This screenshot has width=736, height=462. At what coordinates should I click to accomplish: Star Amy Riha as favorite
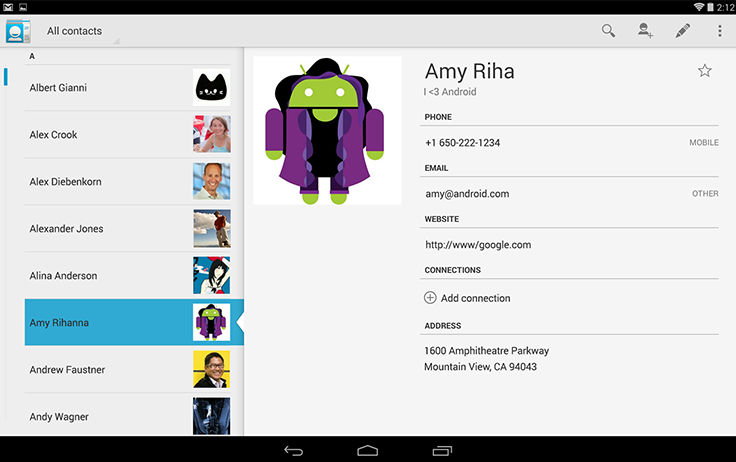click(705, 70)
